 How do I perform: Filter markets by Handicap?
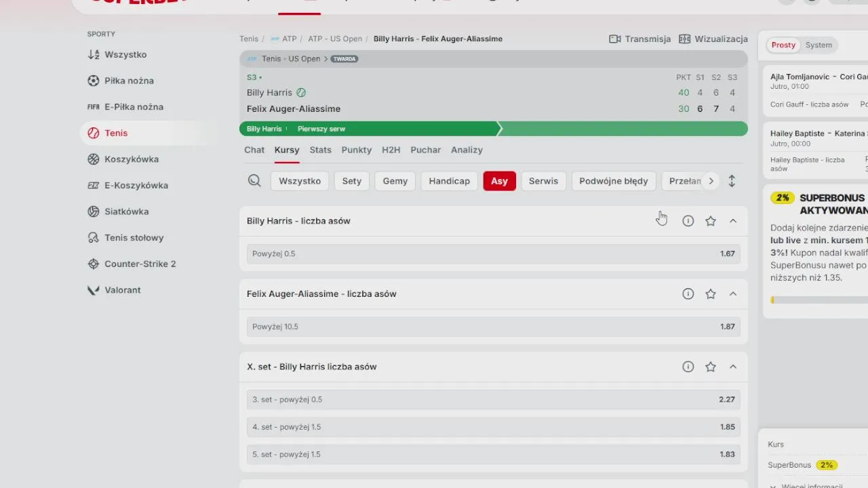click(450, 181)
